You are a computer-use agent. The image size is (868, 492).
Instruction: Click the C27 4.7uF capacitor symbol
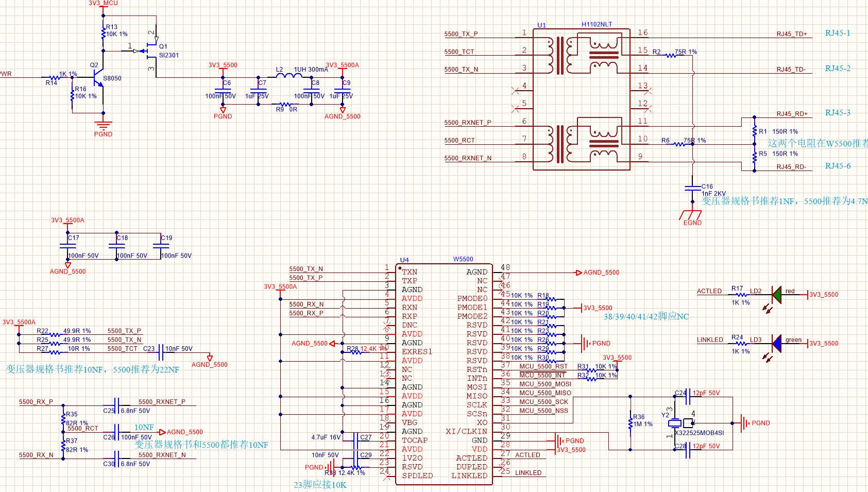(x=355, y=440)
